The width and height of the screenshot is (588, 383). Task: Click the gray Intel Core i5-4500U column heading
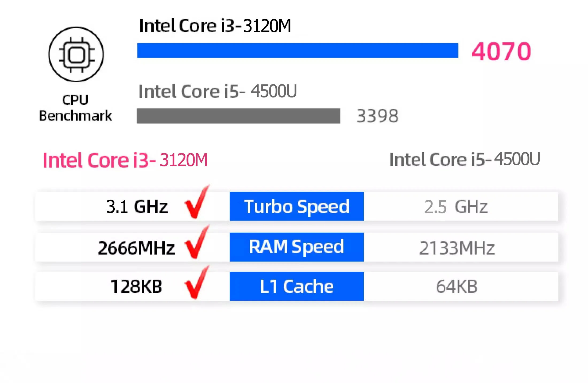[x=465, y=159]
